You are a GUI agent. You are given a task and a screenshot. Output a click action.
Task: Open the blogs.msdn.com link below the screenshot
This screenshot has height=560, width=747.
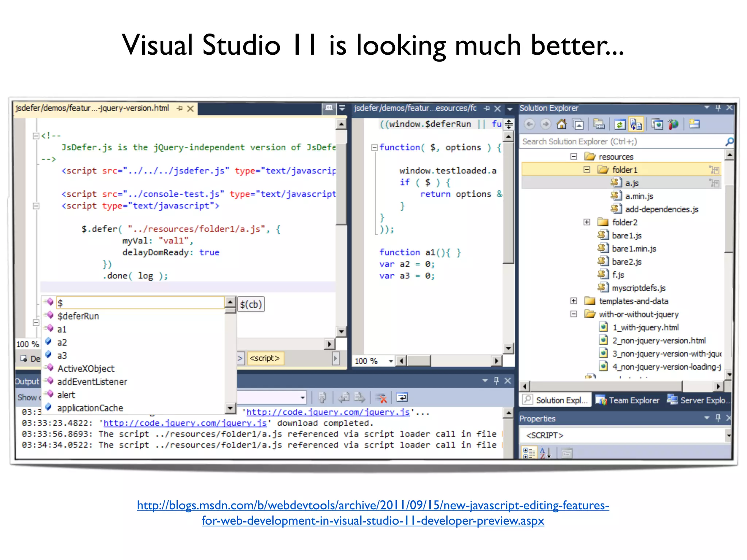(373, 505)
